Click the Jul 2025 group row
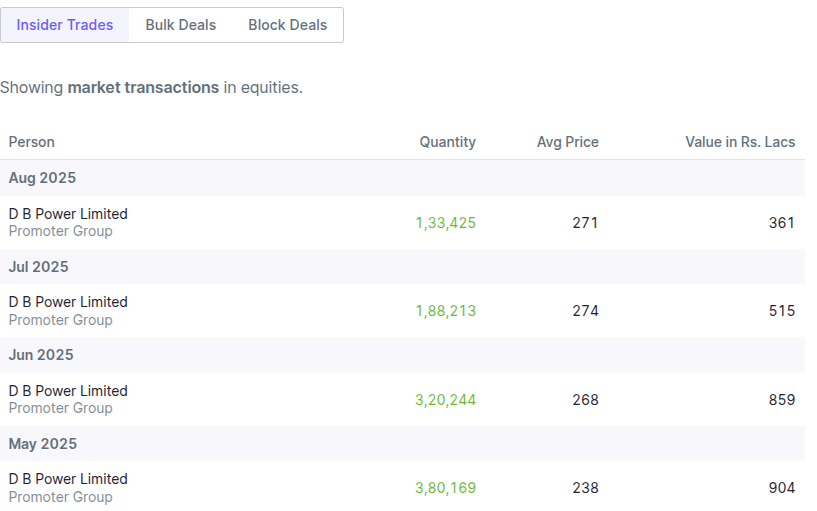The width and height of the screenshot is (817, 511). 402,267
